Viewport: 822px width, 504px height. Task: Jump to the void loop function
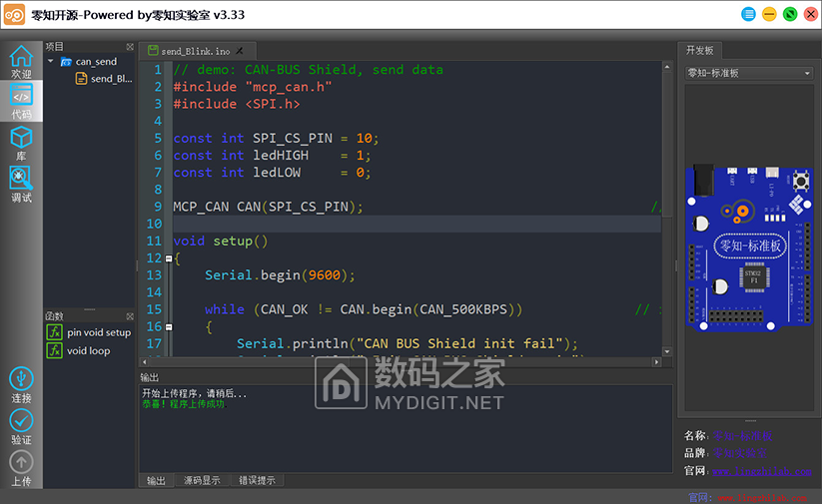pos(88,350)
